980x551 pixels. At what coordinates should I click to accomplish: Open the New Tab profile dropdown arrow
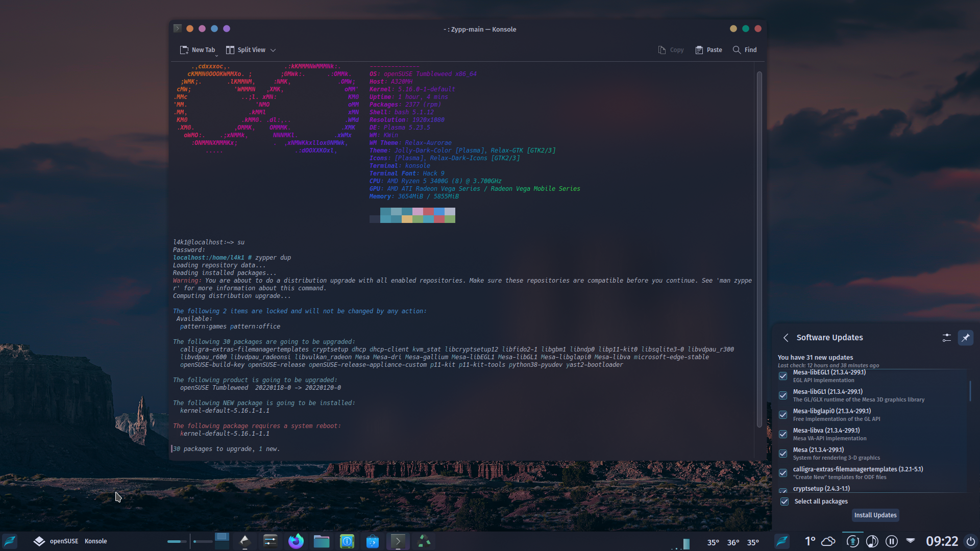point(216,55)
